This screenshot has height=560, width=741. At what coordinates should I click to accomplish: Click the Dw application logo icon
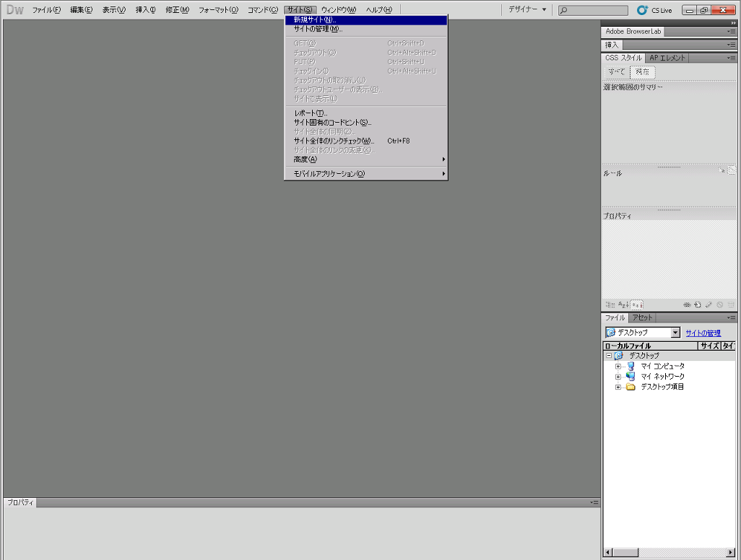tap(14, 9)
